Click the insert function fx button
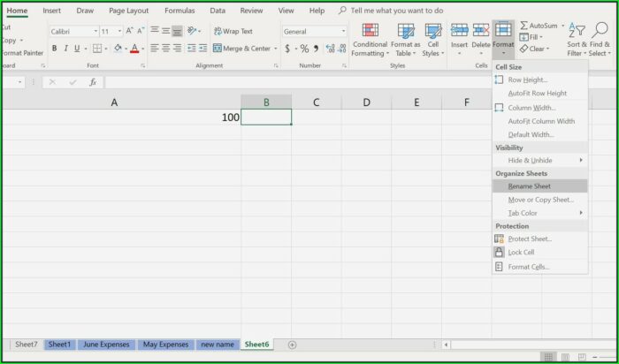Image resolution: width=619 pixels, height=364 pixels. (x=93, y=82)
